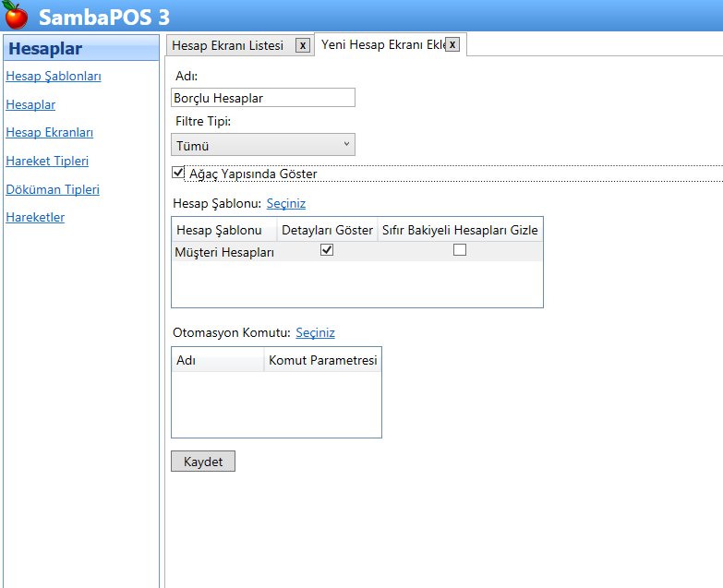
Task: Open Hesaplar link in sidebar
Action: tap(30, 105)
